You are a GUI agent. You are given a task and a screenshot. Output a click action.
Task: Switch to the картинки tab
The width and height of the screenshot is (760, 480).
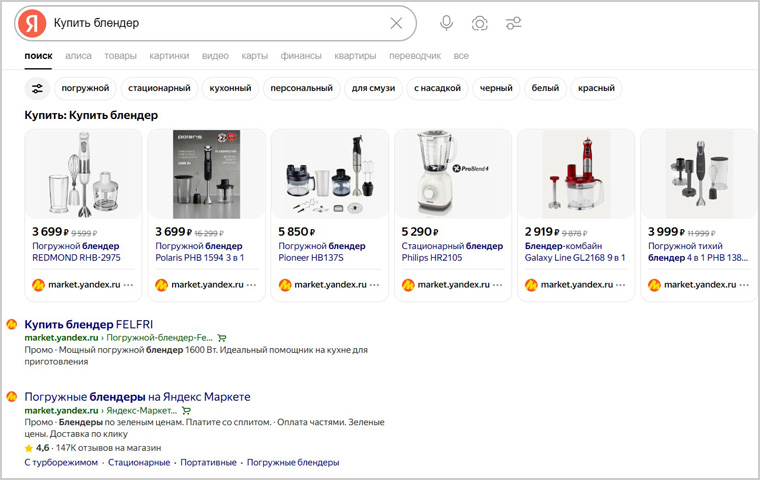tap(169, 56)
